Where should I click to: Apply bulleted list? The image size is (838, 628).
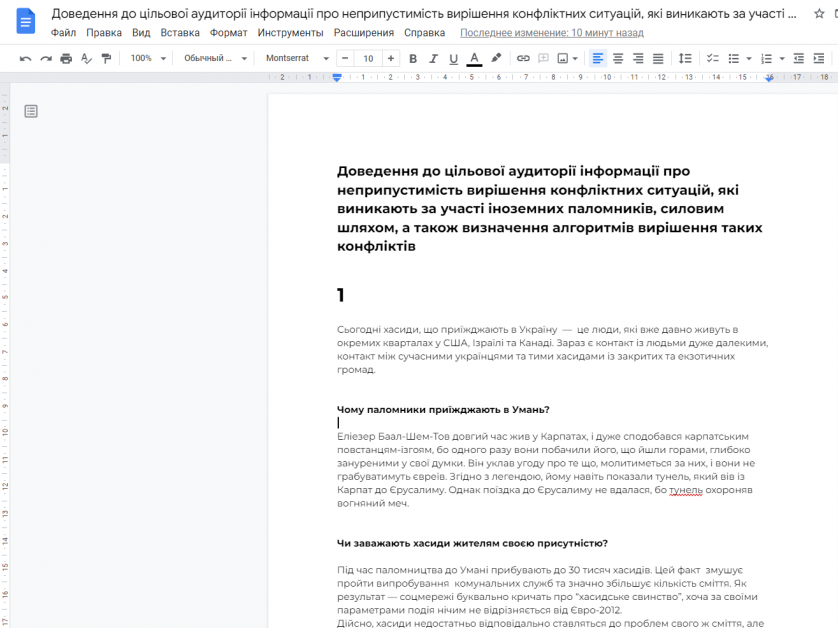734,58
